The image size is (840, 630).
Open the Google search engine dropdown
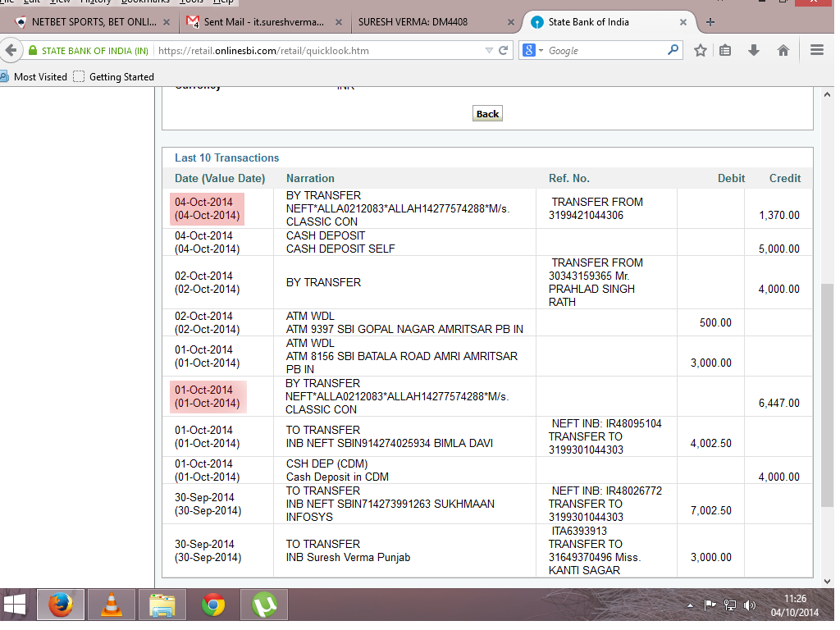click(x=532, y=50)
